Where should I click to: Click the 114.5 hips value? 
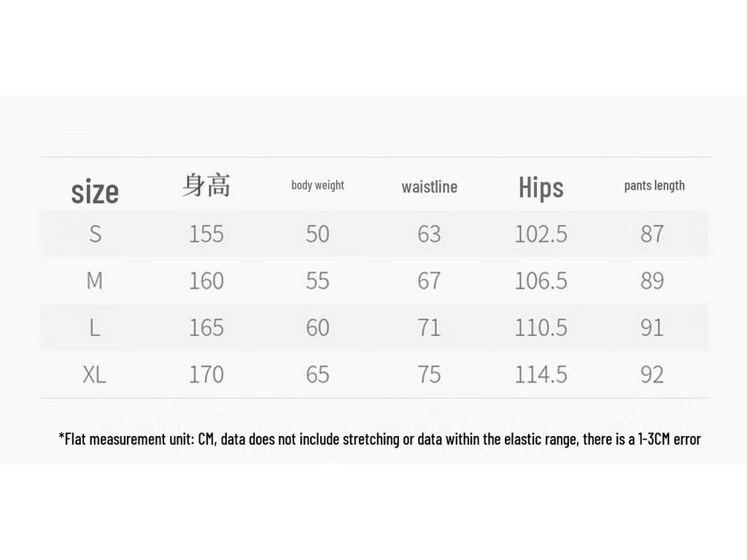[x=541, y=374]
